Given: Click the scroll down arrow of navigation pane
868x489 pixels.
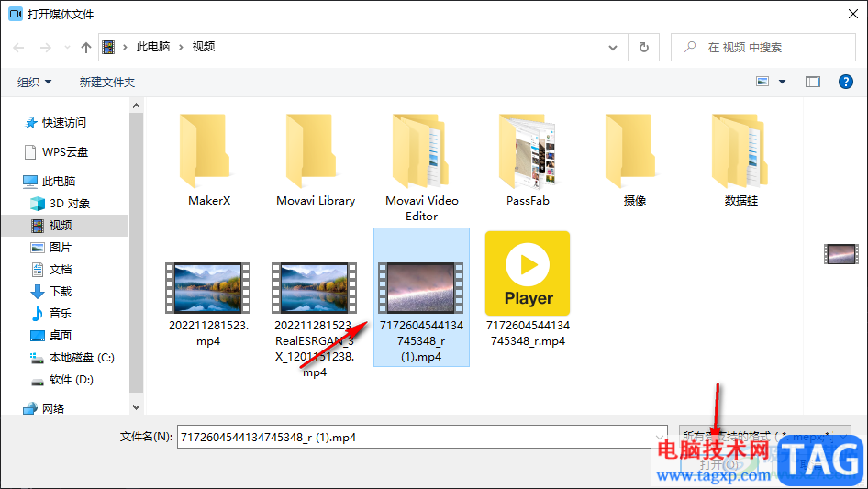Looking at the screenshot, I should (136, 407).
